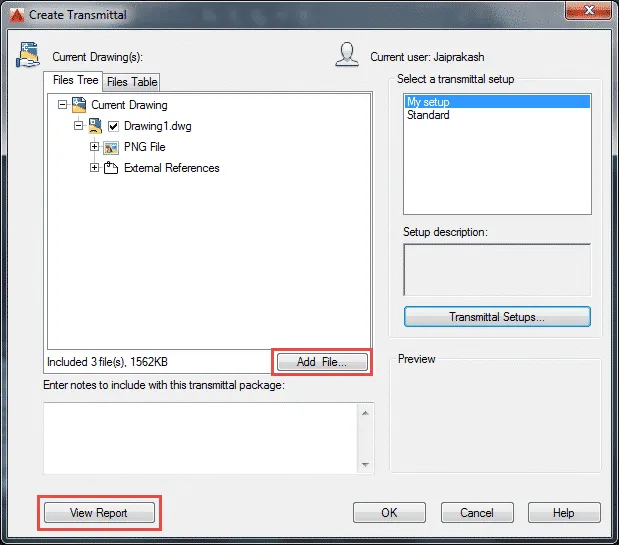This screenshot has height=545, width=619.
Task: Click the PNG File image icon
Action: [x=111, y=148]
